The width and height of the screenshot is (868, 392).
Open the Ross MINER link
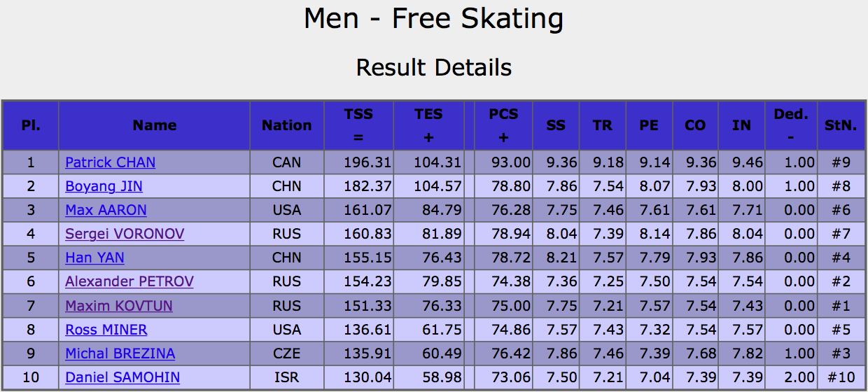click(x=106, y=330)
